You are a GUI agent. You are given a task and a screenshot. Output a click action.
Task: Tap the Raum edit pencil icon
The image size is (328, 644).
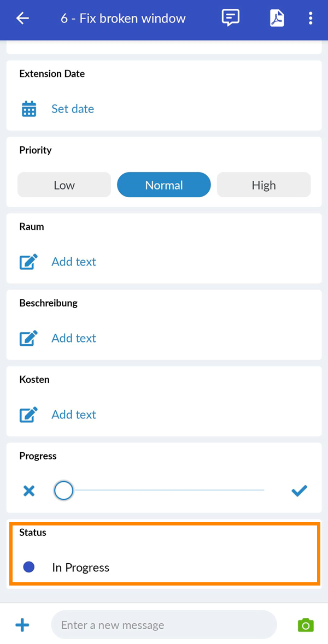pos(29,262)
